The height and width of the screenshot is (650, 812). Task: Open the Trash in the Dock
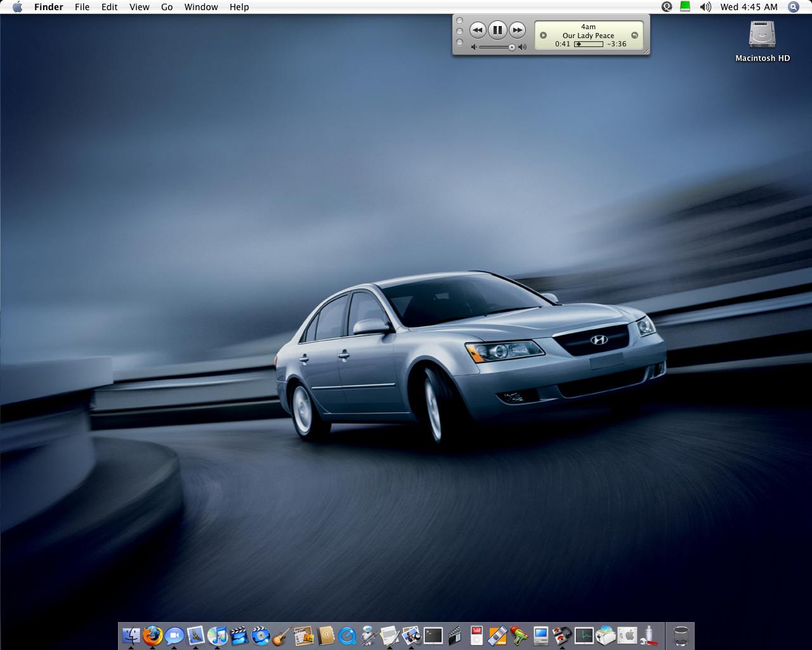click(681, 635)
